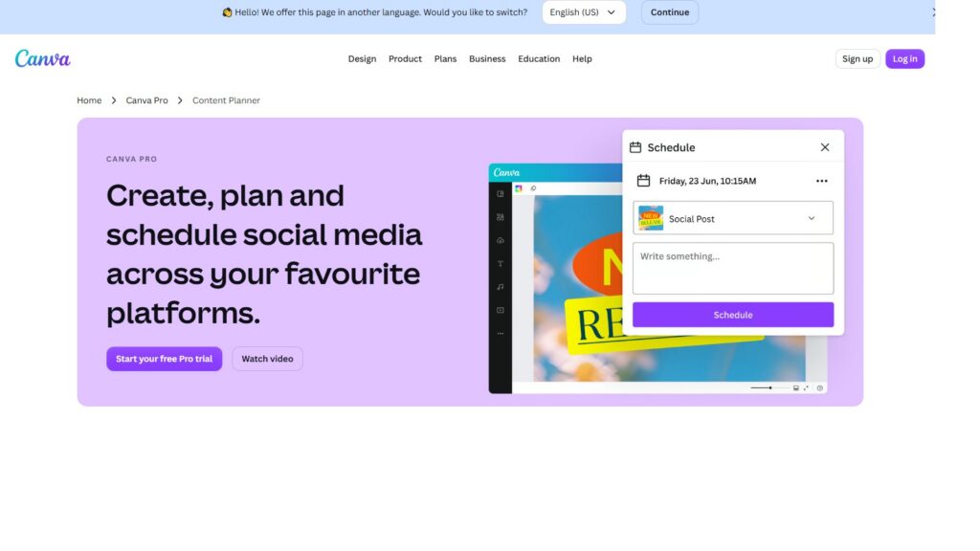
Task: Select the Uploads cloud icon in sidebar
Action: tap(500, 240)
